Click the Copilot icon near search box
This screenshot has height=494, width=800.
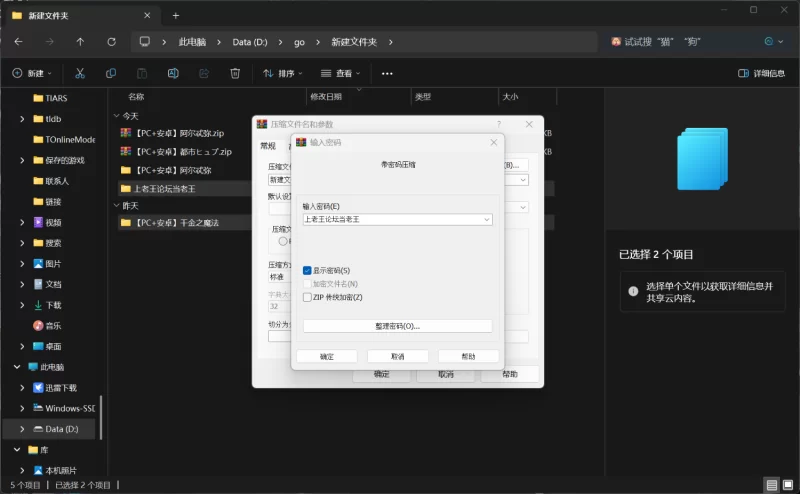pos(769,41)
